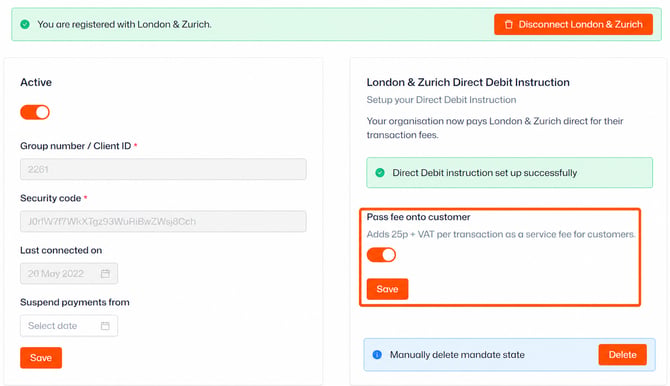
Task: Click the blue info icon beside mandate state
Action: coord(377,355)
